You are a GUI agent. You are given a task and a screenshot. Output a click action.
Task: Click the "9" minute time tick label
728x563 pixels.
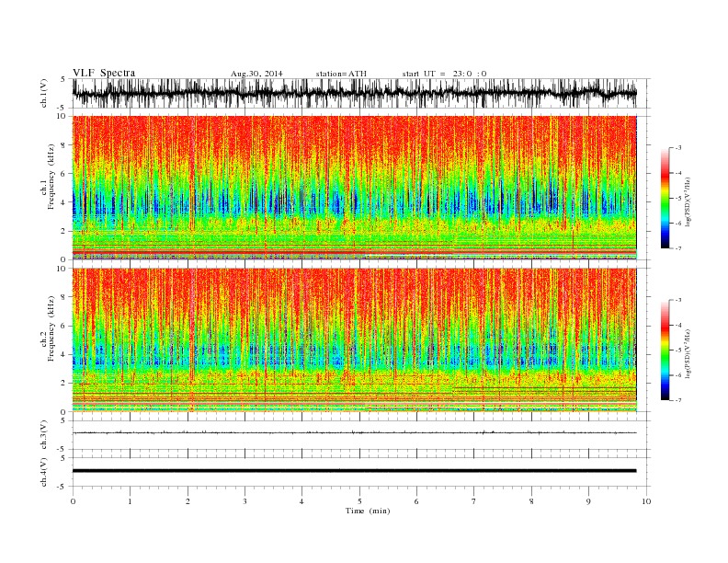pyautogui.click(x=588, y=501)
